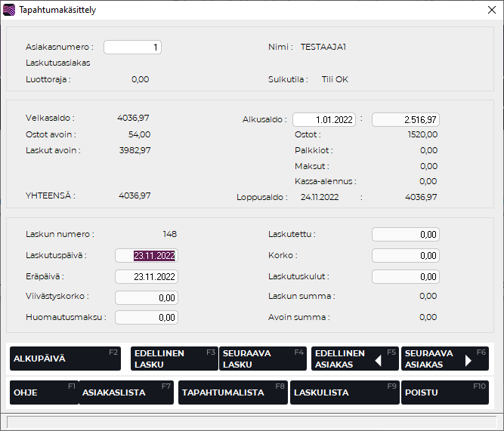Open SEURAAVA LASKU with F4 button

262,359
